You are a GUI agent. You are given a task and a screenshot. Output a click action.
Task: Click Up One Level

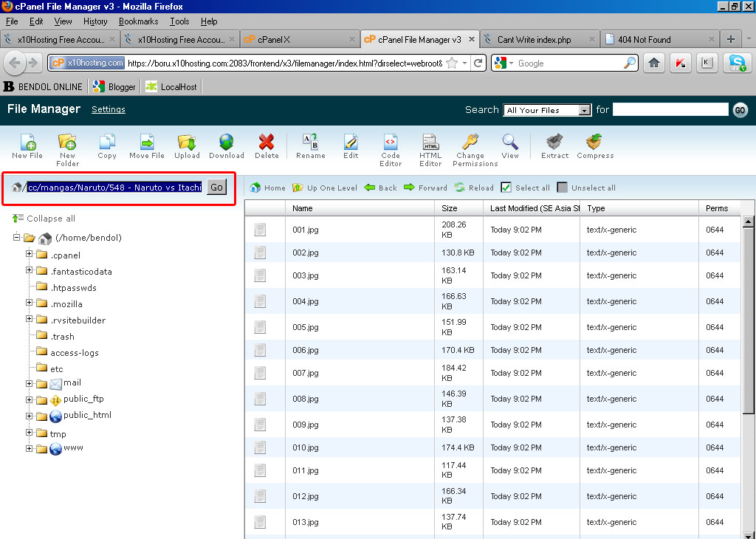pos(325,188)
